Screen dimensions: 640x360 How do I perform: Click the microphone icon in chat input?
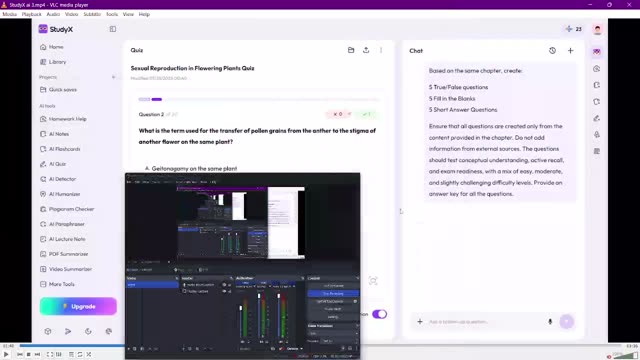pos(550,322)
